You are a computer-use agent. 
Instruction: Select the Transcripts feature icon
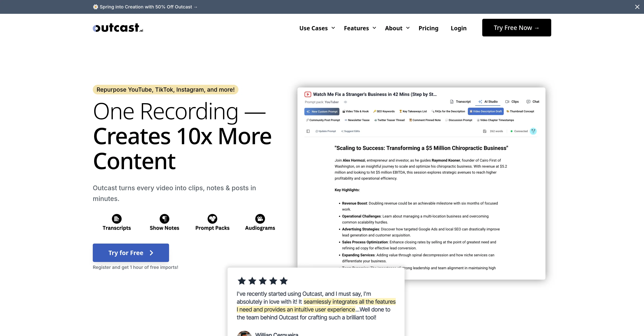pos(117,219)
